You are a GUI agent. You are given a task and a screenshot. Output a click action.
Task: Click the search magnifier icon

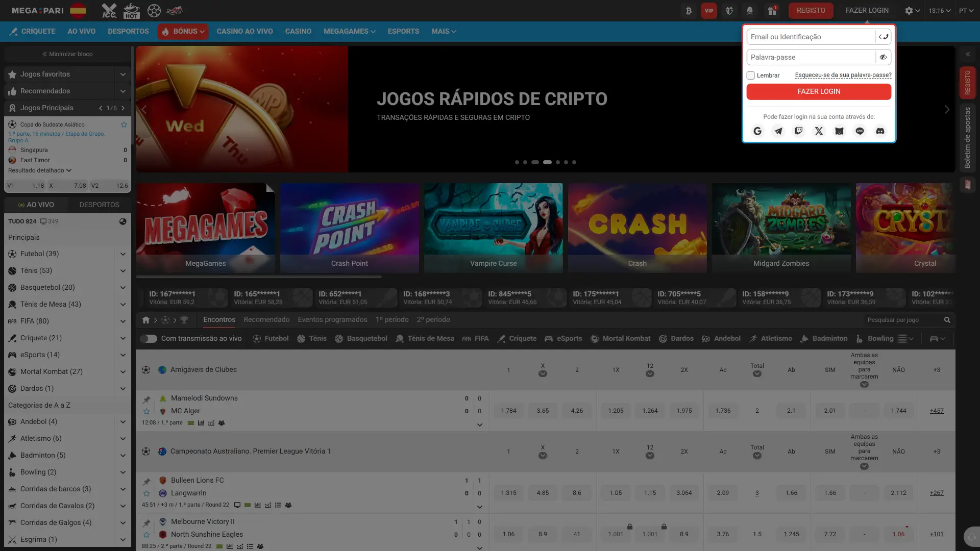pyautogui.click(x=947, y=320)
